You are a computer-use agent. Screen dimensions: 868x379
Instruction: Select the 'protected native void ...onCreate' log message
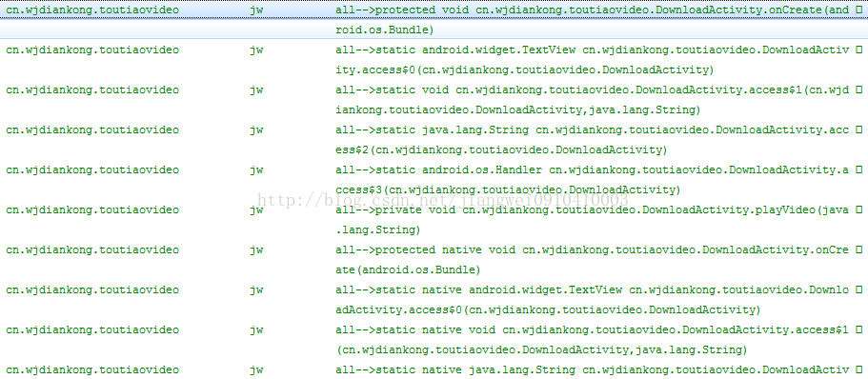593,259
